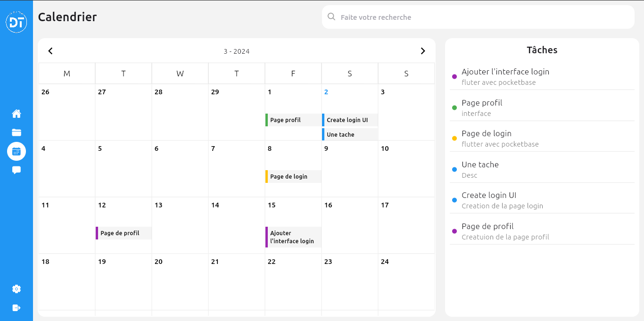Image resolution: width=644 pixels, height=321 pixels.
Task: Click in the 'Faite votre recherche' search field
Action: click(x=478, y=17)
